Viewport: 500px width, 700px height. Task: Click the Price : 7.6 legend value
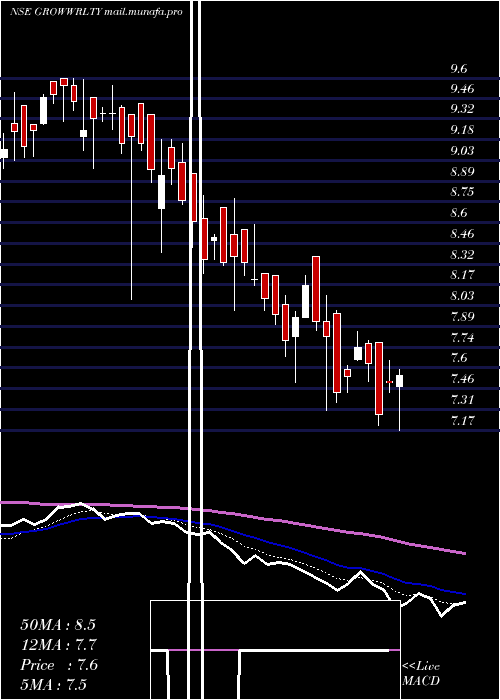59,665
